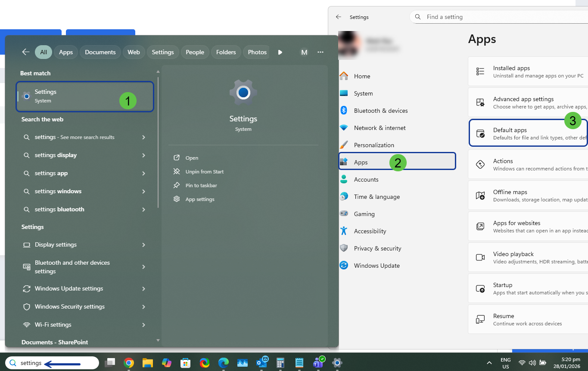The height and width of the screenshot is (371, 588).
Task: Open search options ellipsis menu
Action: click(320, 52)
